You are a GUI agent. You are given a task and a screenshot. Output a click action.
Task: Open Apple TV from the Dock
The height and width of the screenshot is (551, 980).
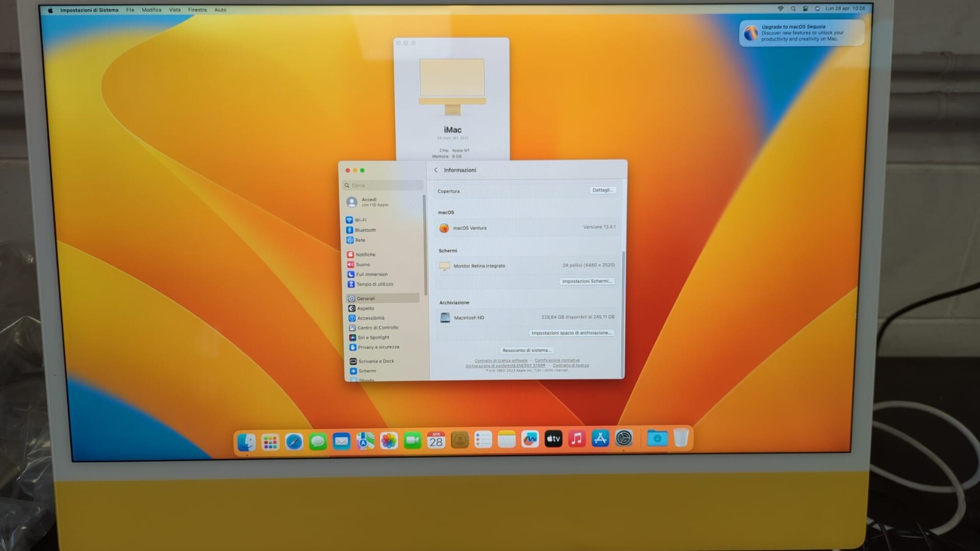[x=554, y=438]
